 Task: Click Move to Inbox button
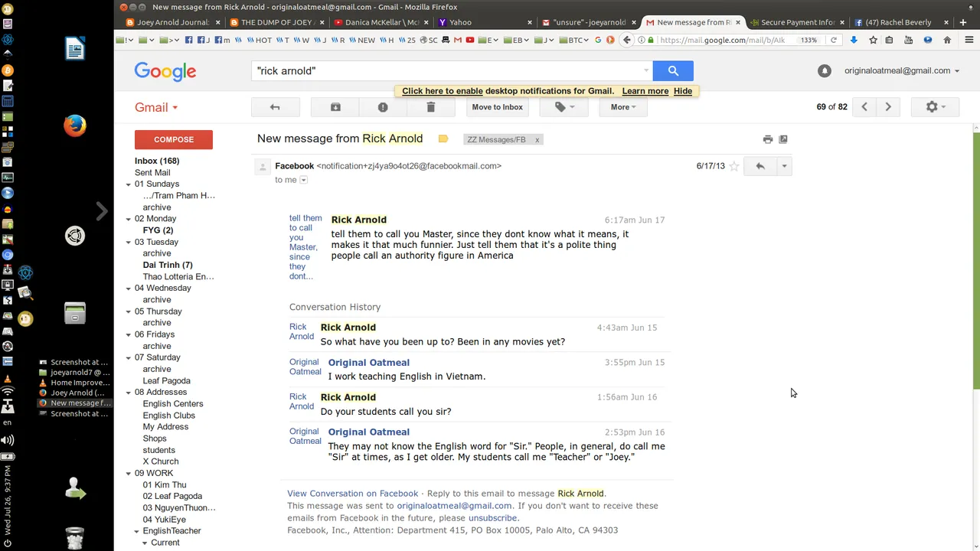click(497, 107)
